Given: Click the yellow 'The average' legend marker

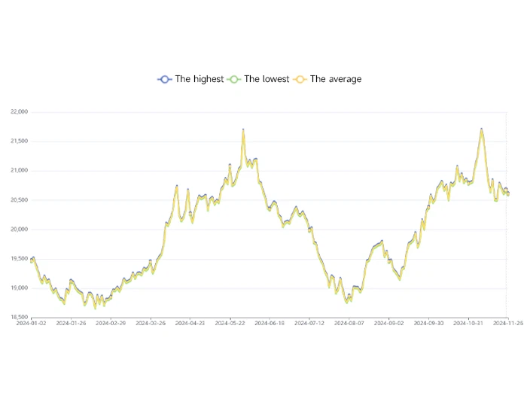Looking at the screenshot, I should coord(300,79).
